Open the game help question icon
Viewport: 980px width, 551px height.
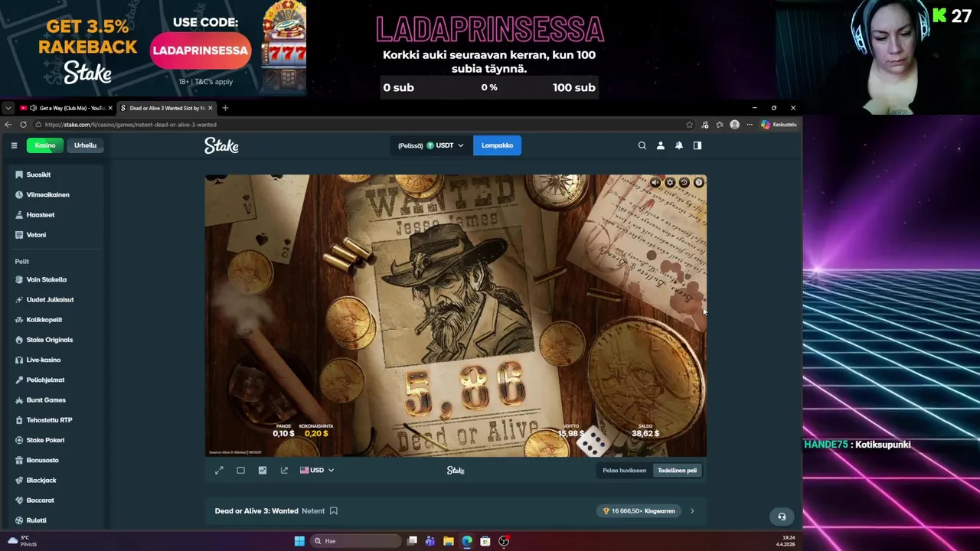pyautogui.click(x=698, y=182)
